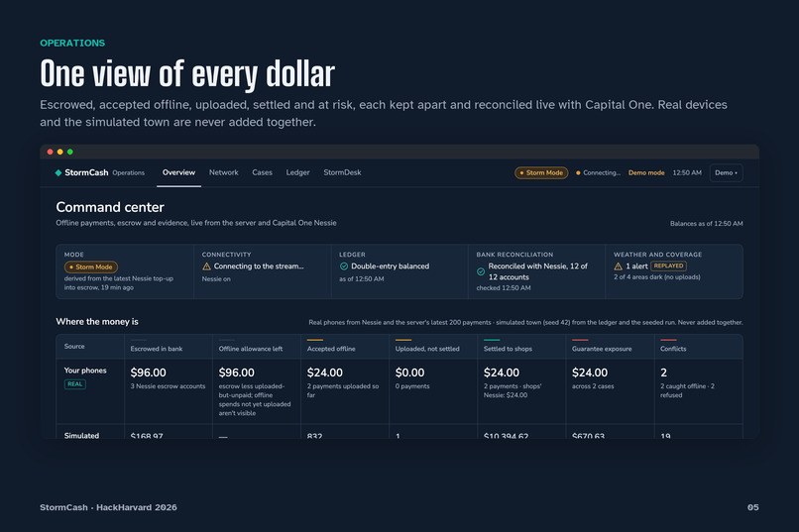This screenshot has height=532, width=799.
Task: Click the 'checked 12:50 AM' text
Action: click(504, 288)
